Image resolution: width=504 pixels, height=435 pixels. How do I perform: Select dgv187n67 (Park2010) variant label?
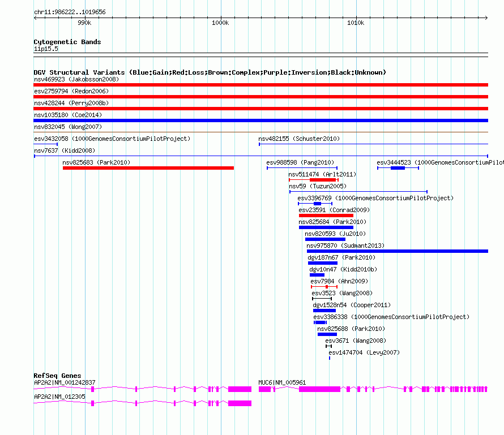point(341,257)
